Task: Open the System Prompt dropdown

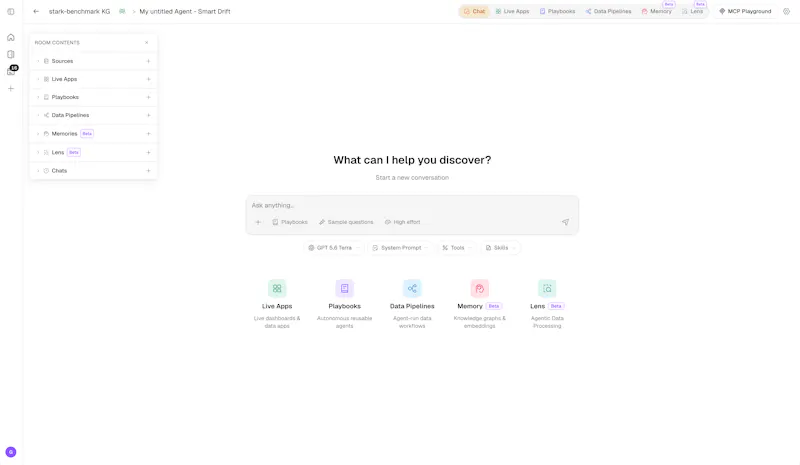Action: 400,248
